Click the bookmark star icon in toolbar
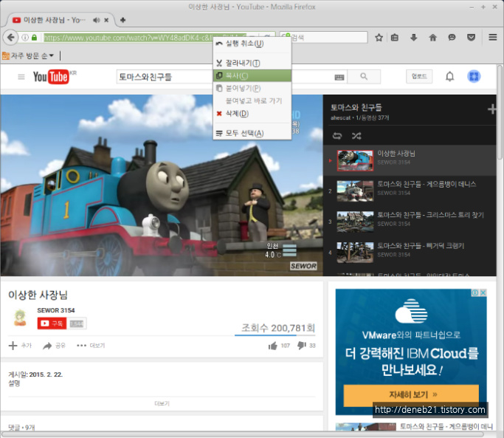 (x=379, y=38)
